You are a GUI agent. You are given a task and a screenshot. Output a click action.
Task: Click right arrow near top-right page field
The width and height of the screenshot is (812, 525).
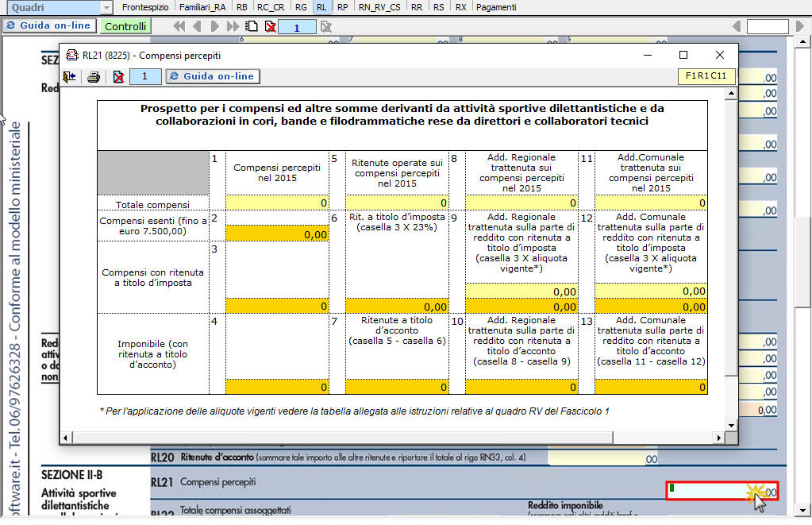799,26
